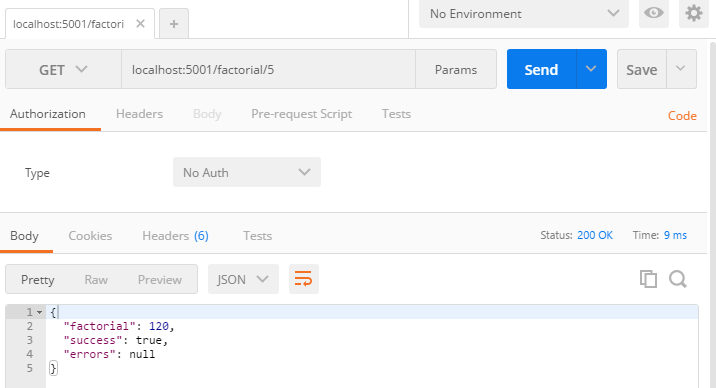The image size is (716, 388).
Task: Expand the No Environment selector
Action: point(524,14)
